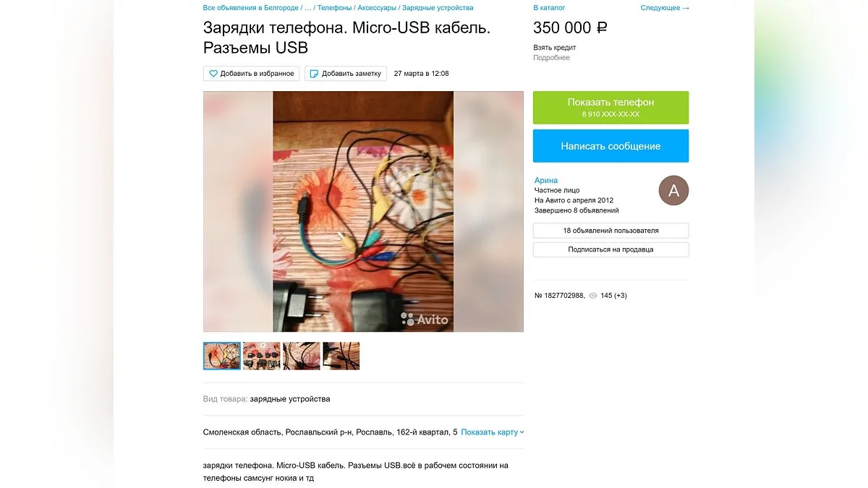Open Зарядные устройства breadcrumb category

pyautogui.click(x=438, y=8)
